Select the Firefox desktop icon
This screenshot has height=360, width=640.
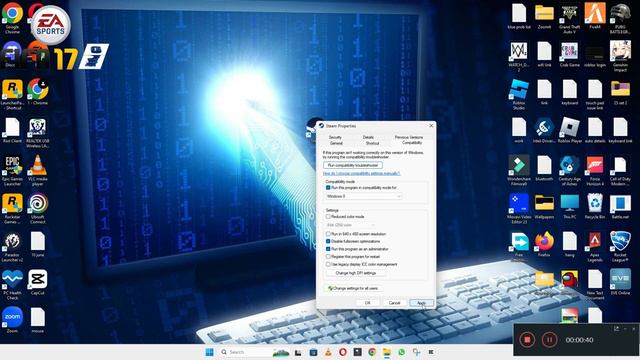coord(544,244)
